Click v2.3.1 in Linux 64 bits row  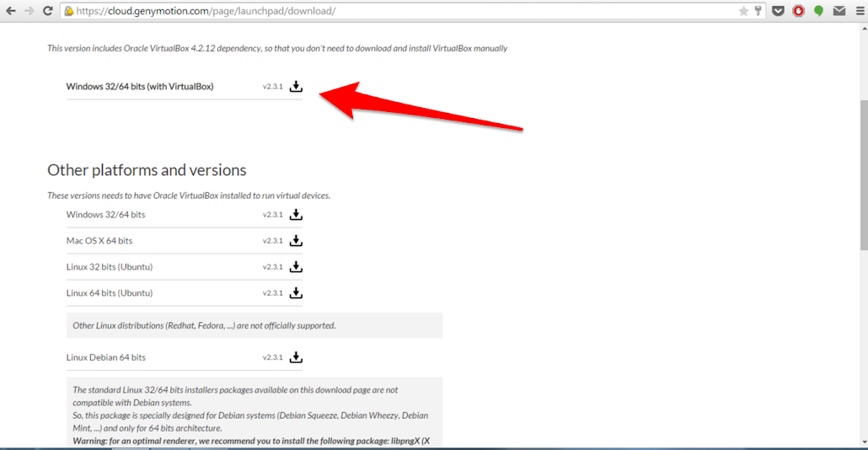(x=272, y=292)
